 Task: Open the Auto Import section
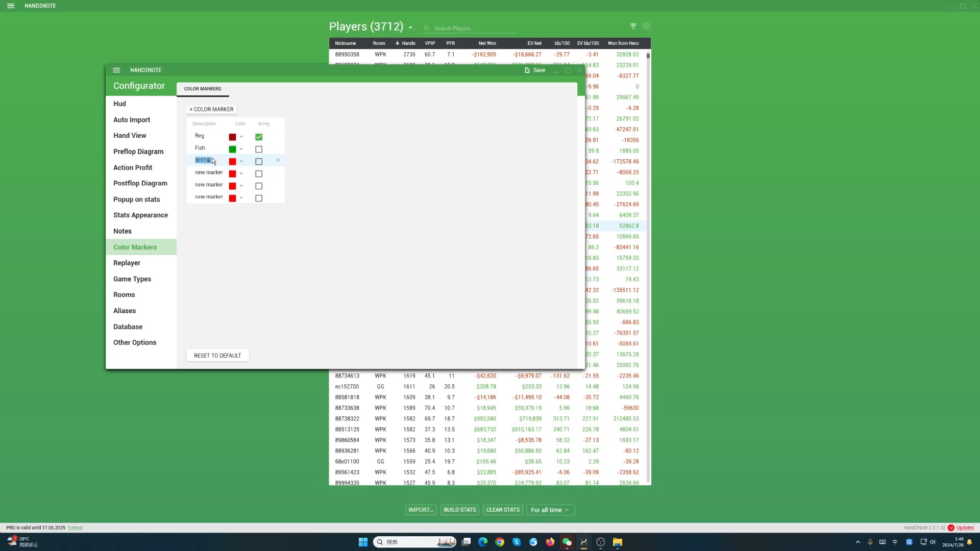point(132,120)
